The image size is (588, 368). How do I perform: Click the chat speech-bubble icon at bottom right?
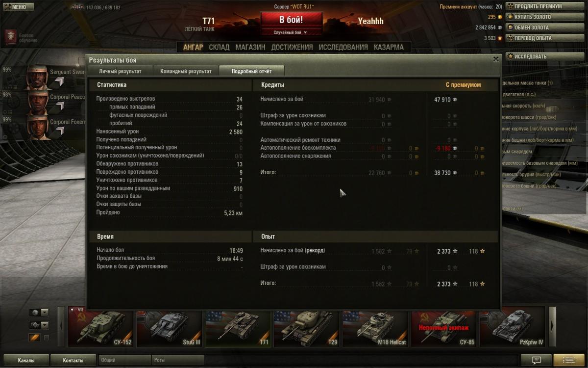(536, 360)
